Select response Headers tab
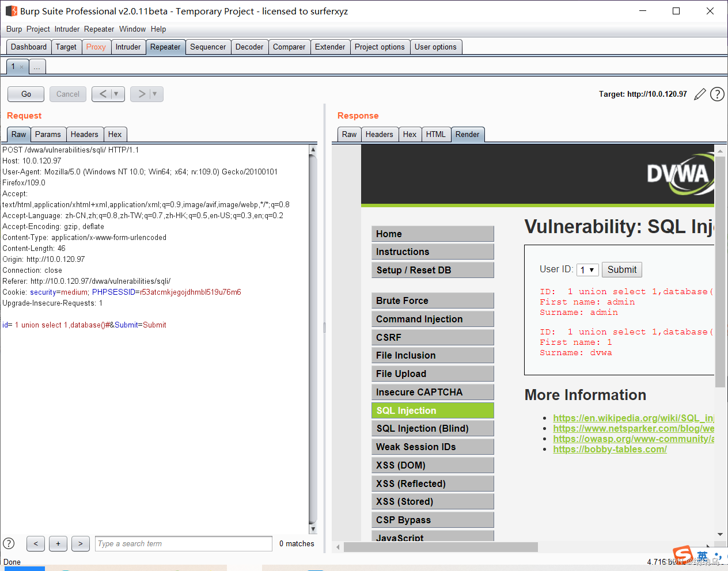728x571 pixels. pyautogui.click(x=380, y=135)
